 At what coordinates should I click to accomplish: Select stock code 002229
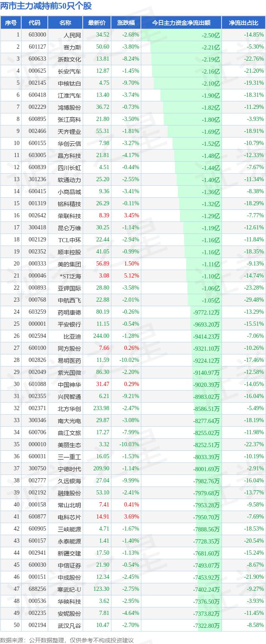[x=37, y=107]
